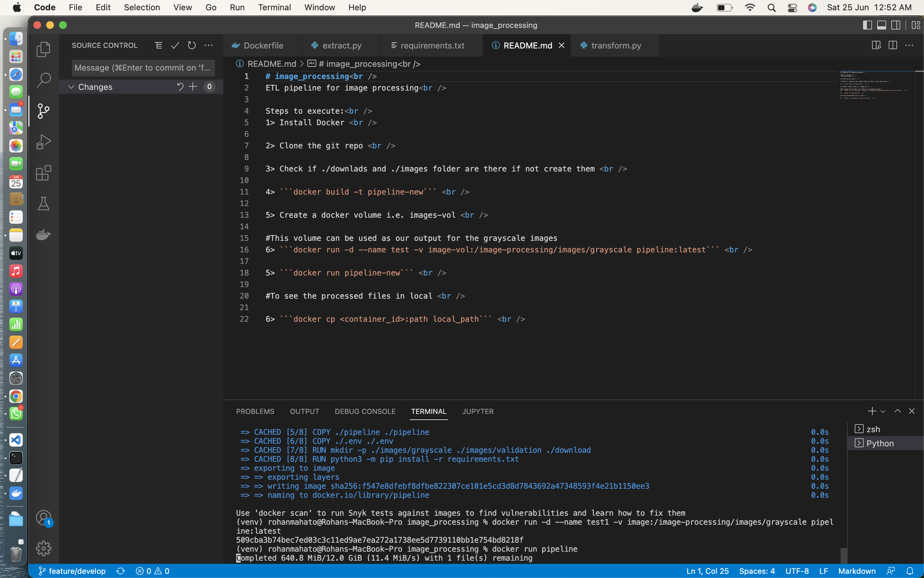The image size is (924, 578).
Task: Close the README.md tab
Action: click(x=562, y=46)
